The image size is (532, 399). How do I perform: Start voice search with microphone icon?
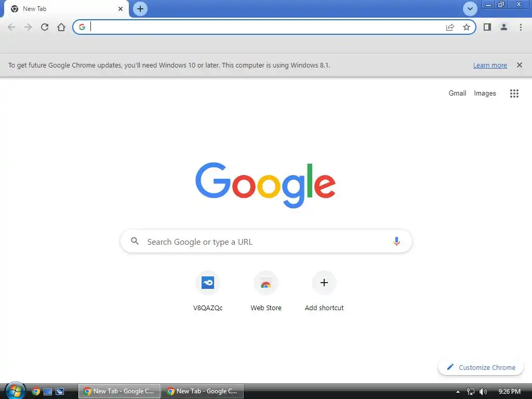(396, 241)
